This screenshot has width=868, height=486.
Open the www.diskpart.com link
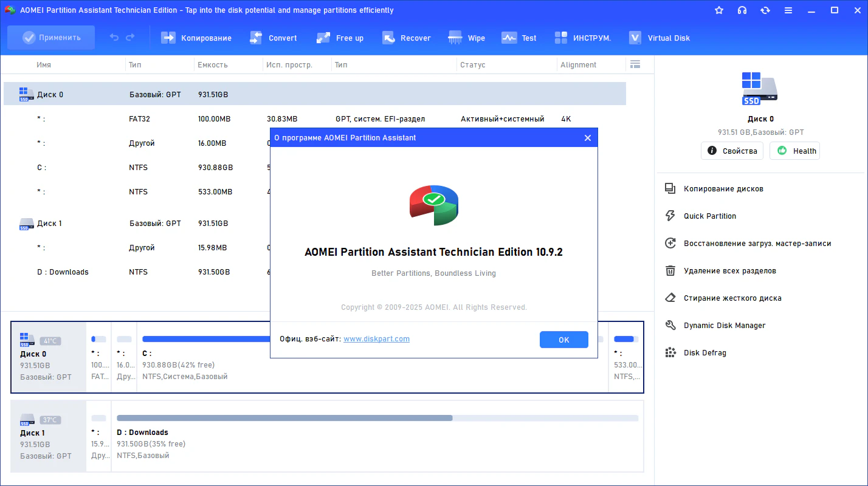(376, 339)
